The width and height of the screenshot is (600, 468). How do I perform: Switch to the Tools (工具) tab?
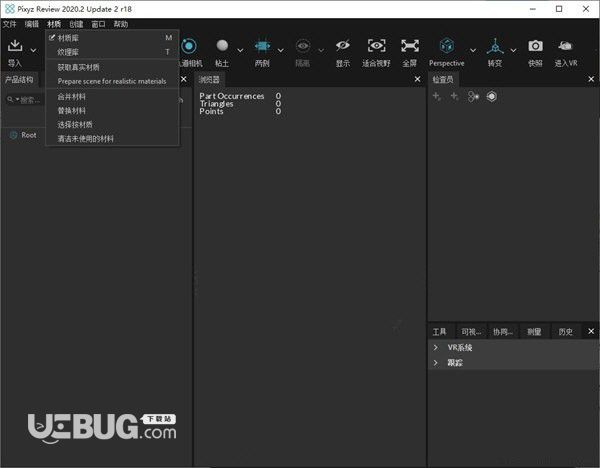[x=439, y=332]
